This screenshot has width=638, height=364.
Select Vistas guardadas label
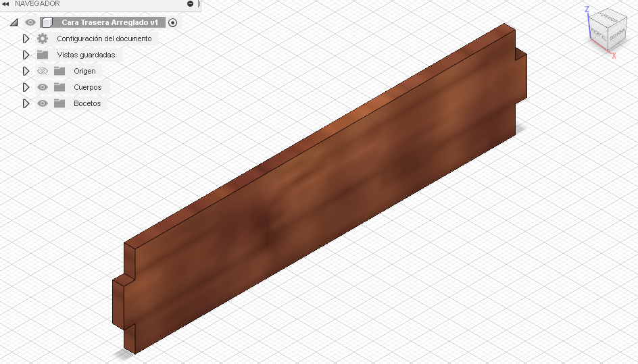click(86, 55)
